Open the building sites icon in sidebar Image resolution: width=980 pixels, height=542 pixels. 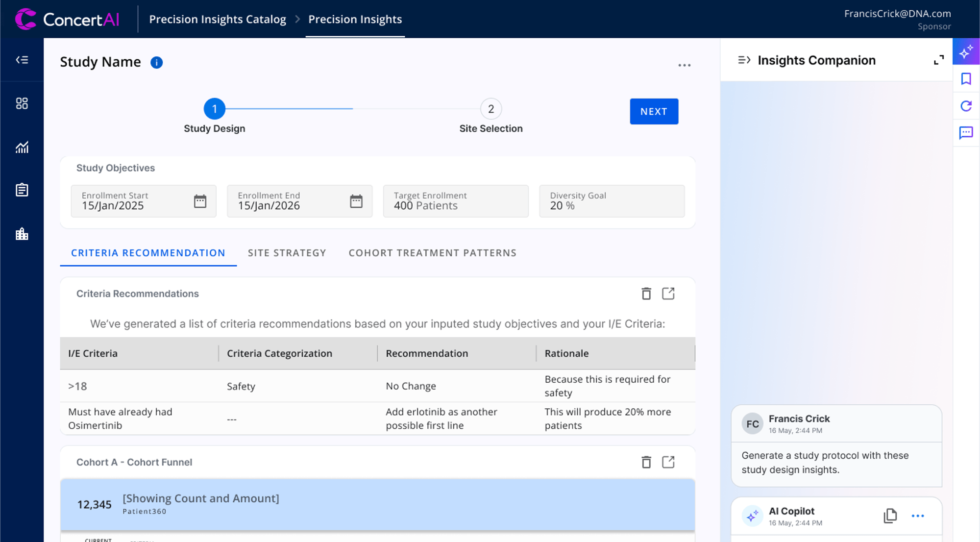coord(22,234)
